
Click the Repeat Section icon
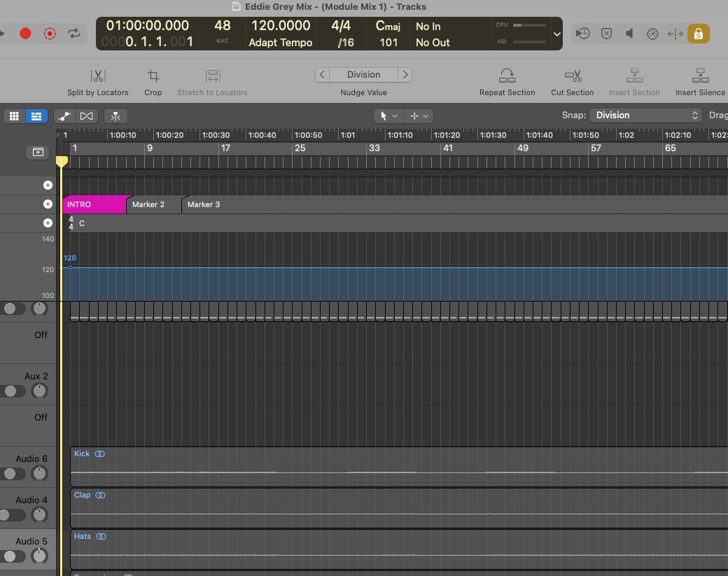507,76
